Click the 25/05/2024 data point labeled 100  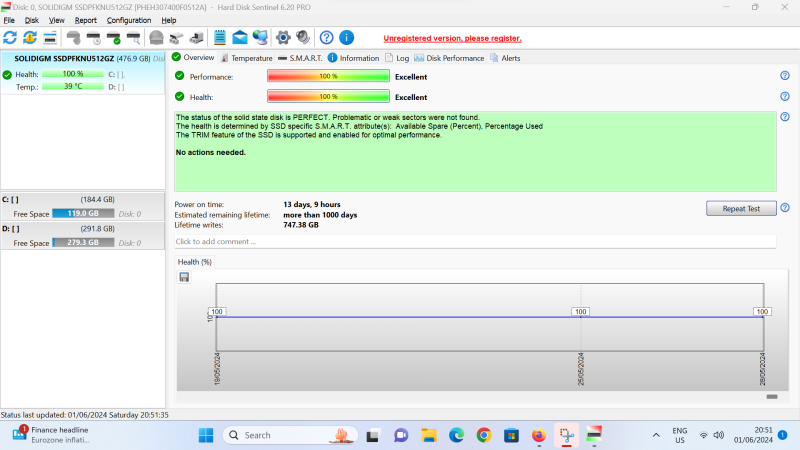(x=580, y=312)
